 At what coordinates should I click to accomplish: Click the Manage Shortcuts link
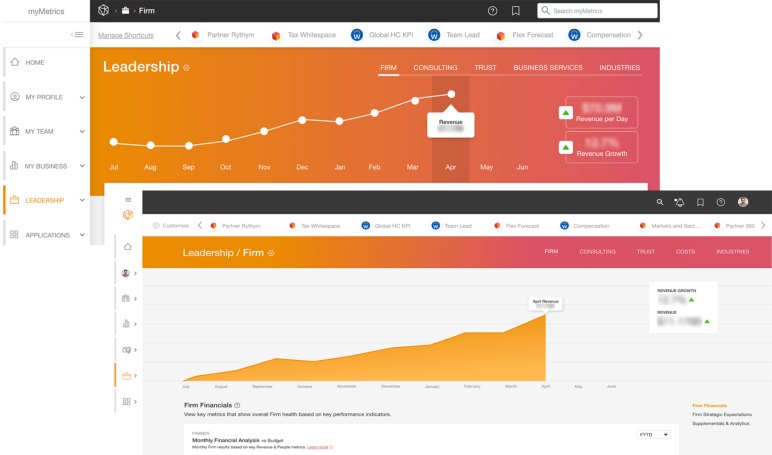click(126, 35)
